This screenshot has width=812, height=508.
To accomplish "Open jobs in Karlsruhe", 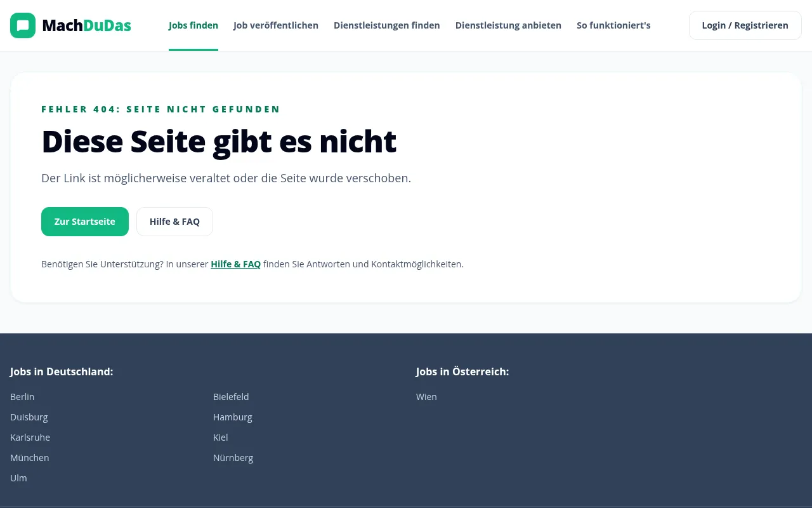I will [x=30, y=438].
